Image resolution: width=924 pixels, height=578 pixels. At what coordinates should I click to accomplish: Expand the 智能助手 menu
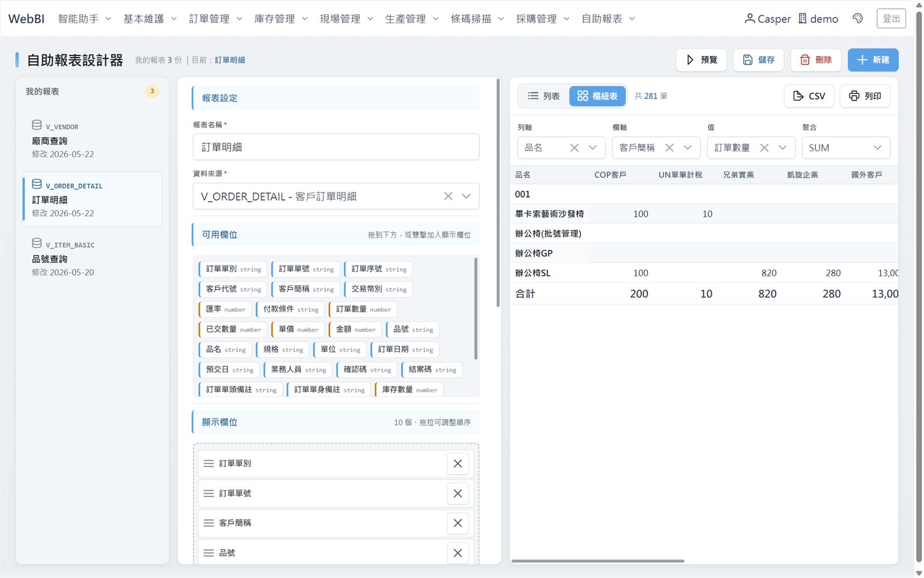(85, 19)
